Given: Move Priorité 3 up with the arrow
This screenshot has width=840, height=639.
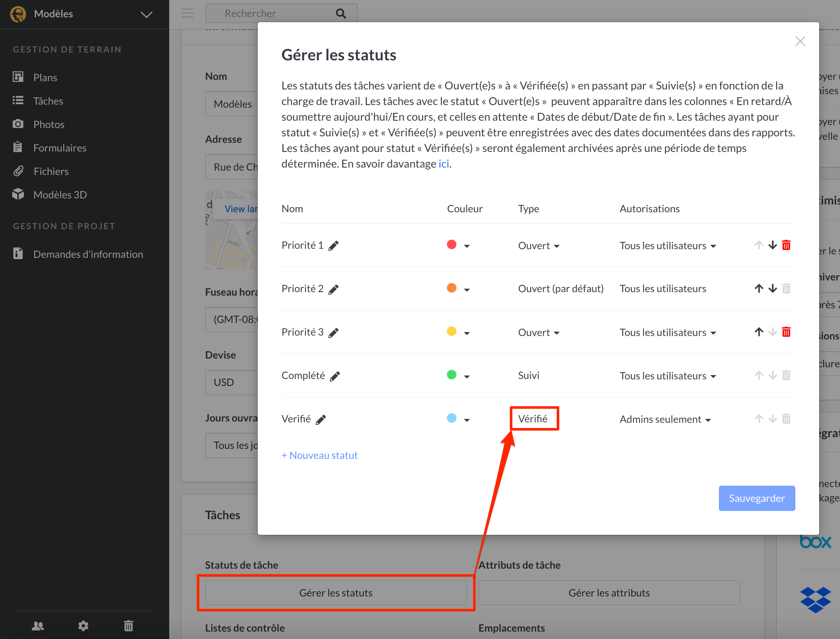Looking at the screenshot, I should click(x=759, y=332).
